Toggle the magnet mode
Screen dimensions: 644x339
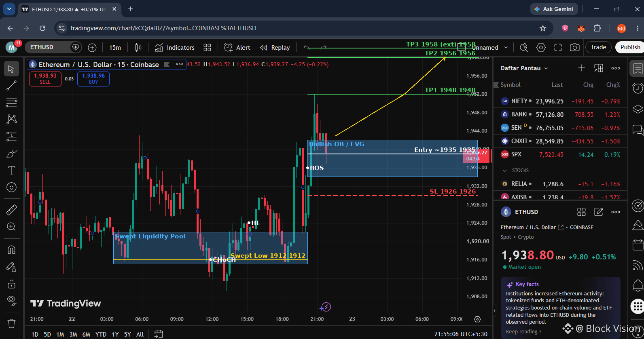[x=11, y=250]
